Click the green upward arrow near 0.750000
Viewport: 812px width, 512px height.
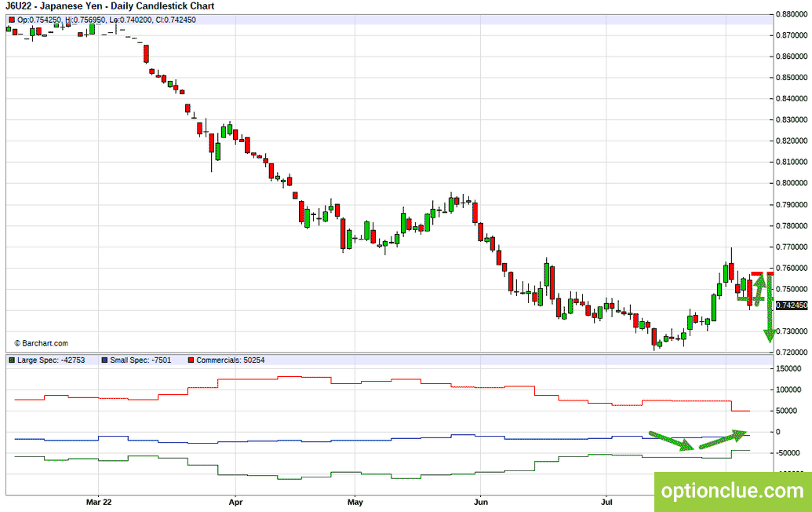coord(759,291)
